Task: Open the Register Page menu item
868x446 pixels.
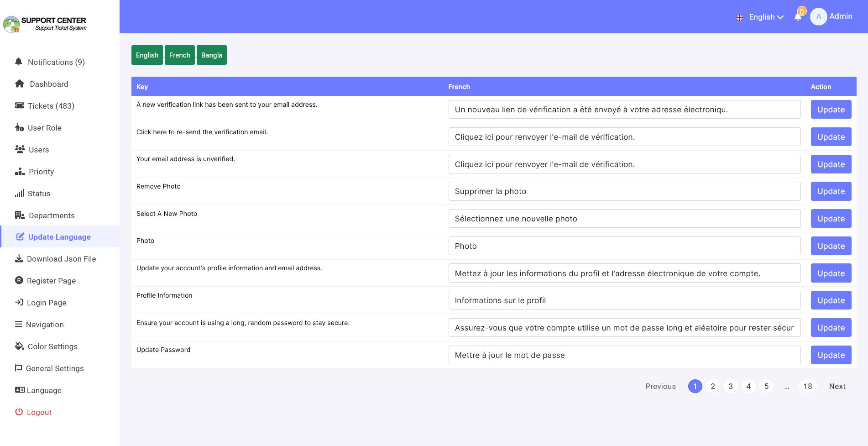Action: pos(51,281)
